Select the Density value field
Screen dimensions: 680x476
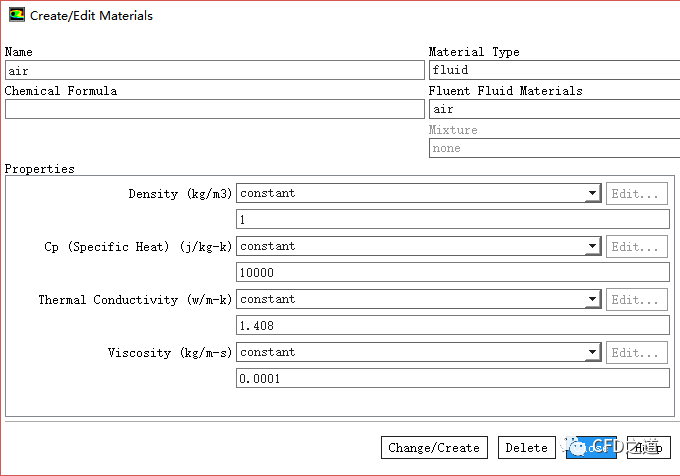tap(452, 220)
